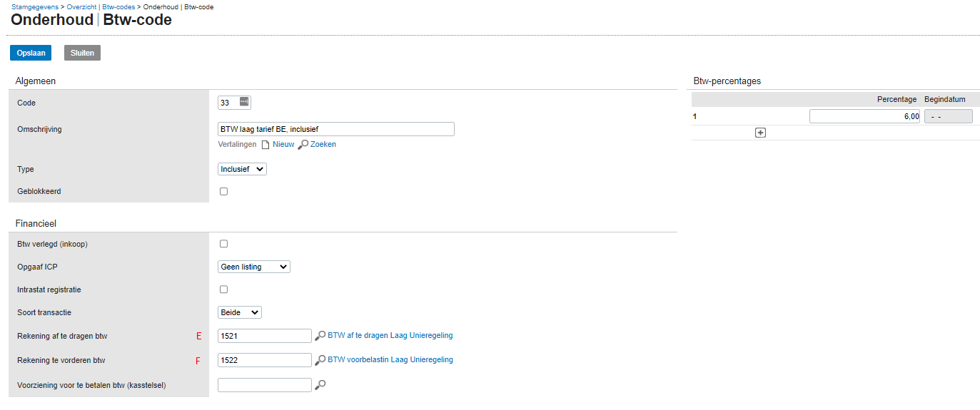980x410 pixels.
Task: Open lookup for Voorziening kasstelsel account
Action: pos(320,385)
